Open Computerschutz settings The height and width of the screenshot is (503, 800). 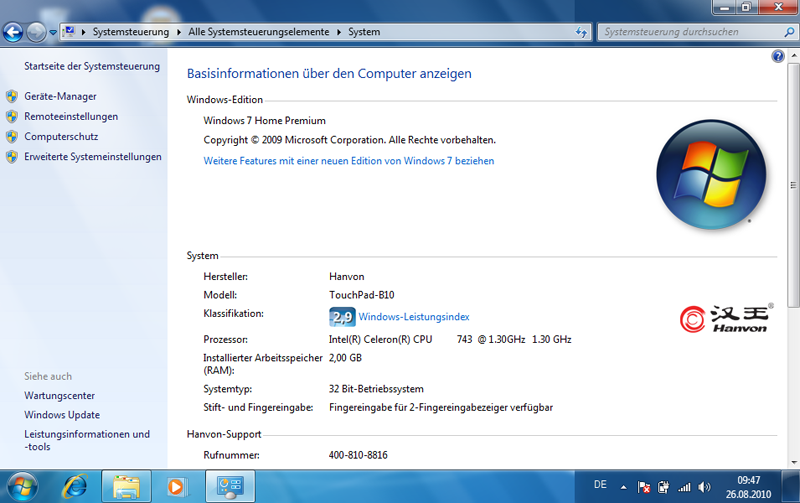pyautogui.click(x=61, y=137)
